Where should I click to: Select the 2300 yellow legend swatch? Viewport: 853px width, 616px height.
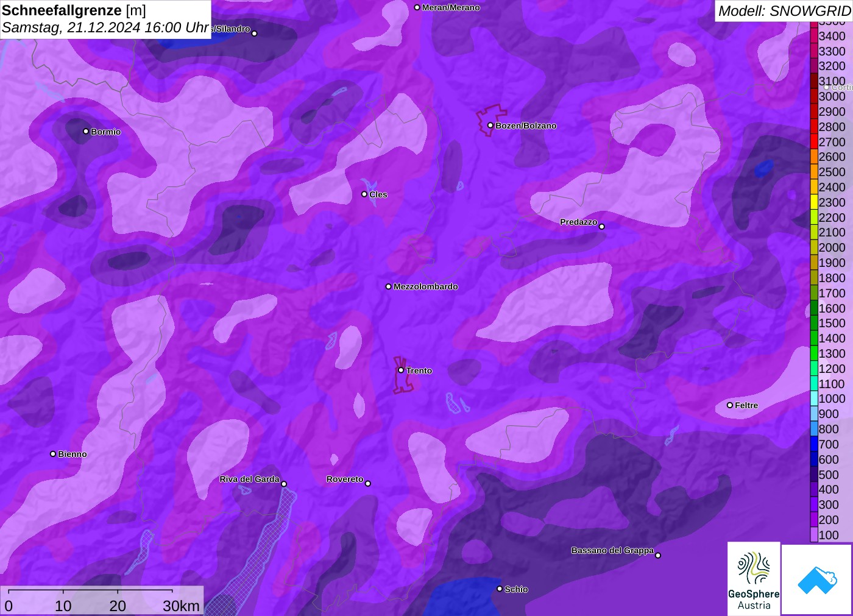tap(814, 202)
